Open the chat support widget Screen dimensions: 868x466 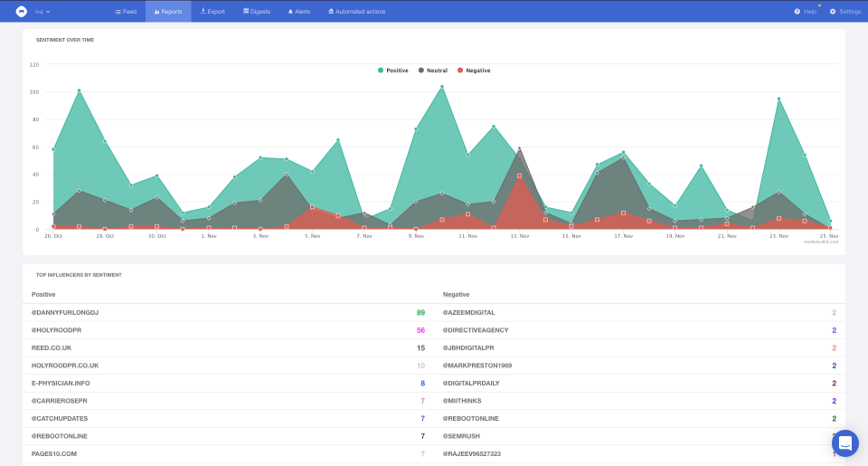[845, 443]
